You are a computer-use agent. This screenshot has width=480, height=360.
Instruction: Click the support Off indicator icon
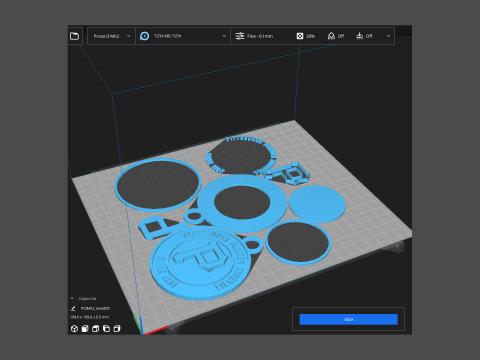tap(331, 36)
